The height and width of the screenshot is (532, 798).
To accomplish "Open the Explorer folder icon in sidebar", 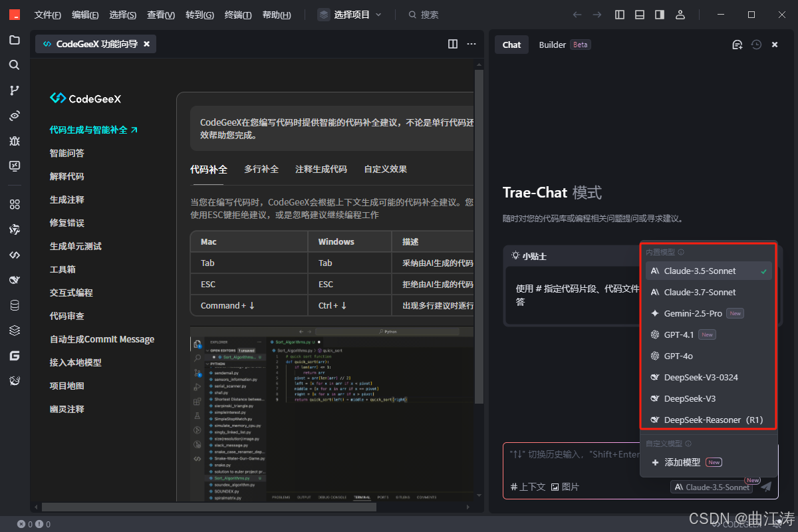I will point(15,40).
